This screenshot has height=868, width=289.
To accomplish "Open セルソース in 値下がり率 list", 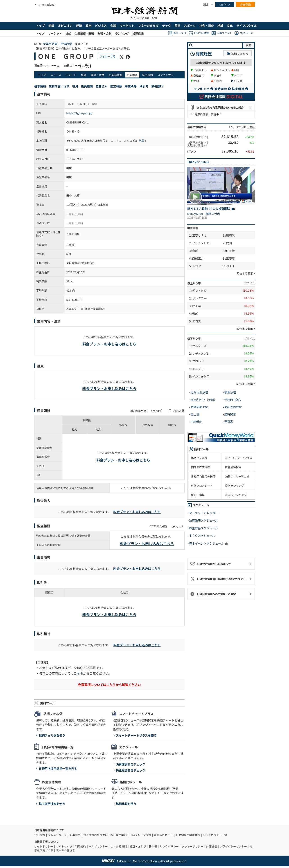I will [199, 346].
